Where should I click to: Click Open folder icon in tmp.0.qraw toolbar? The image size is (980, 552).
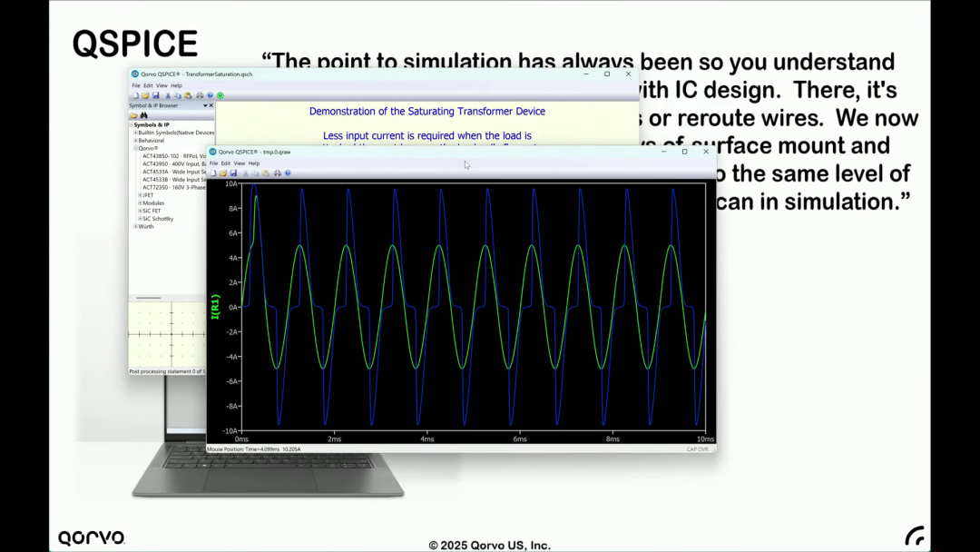[223, 173]
